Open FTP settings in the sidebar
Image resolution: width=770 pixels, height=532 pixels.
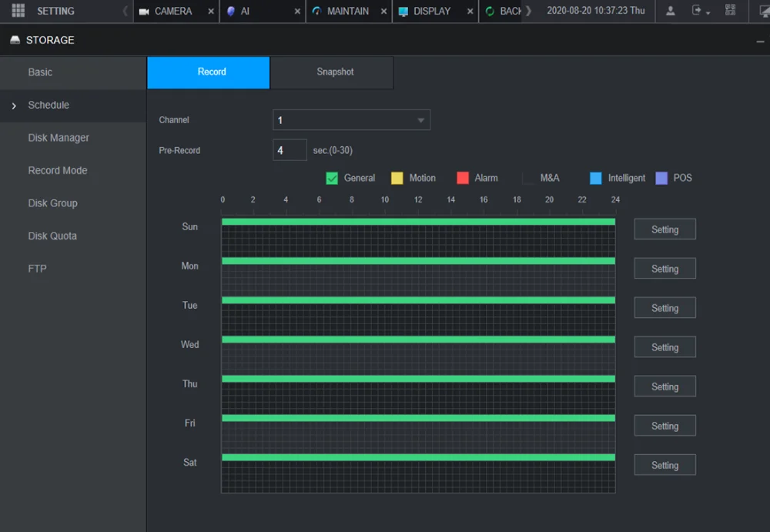(72, 269)
